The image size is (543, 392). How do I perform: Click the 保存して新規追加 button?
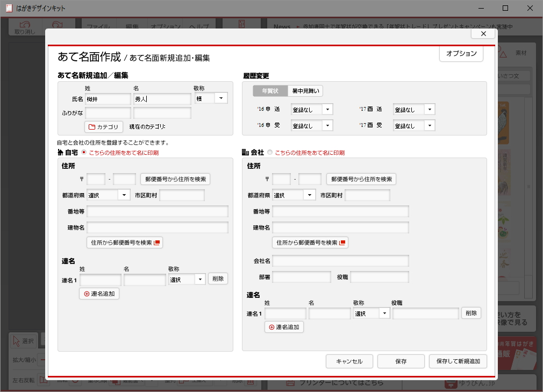coord(458,361)
